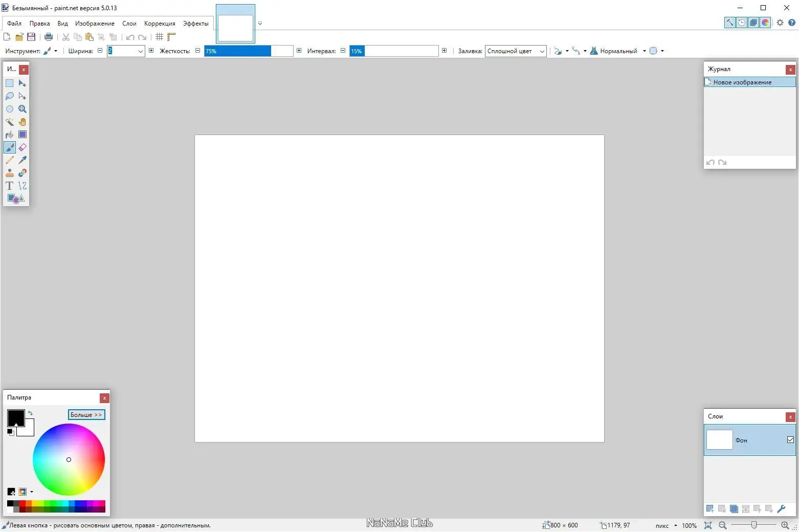Screen dimensions: 799x532
Task: Open the help question mark button
Action: tap(791, 23)
